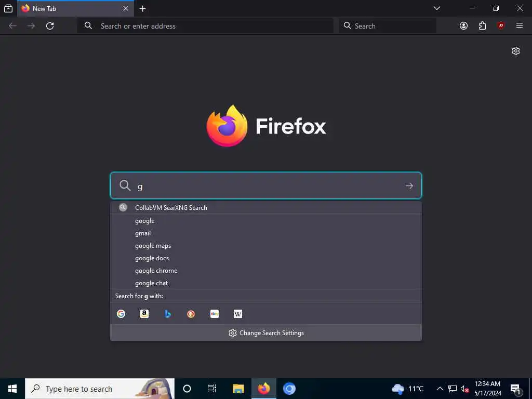Choose the google chat suggestion
532x399 pixels.
[266, 283]
